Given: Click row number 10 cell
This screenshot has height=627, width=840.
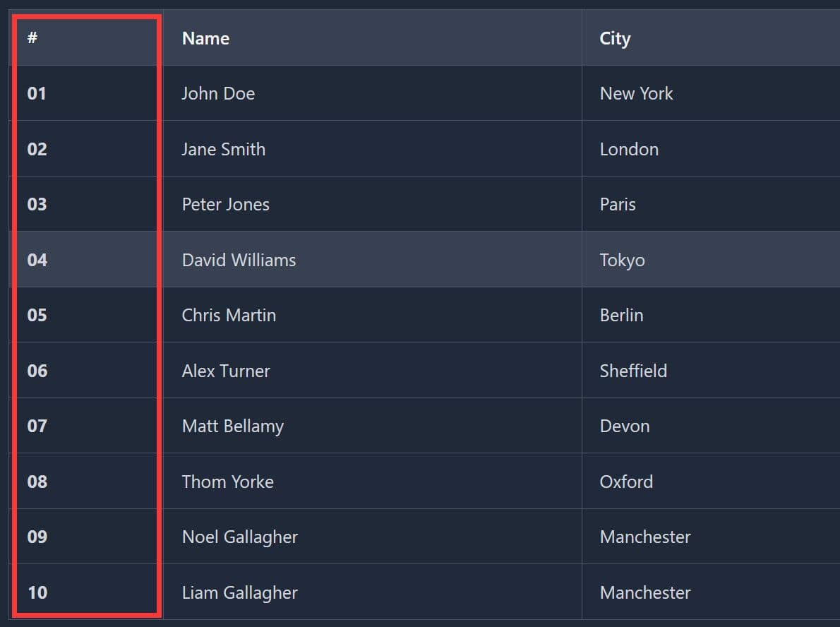Looking at the screenshot, I should tap(37, 593).
